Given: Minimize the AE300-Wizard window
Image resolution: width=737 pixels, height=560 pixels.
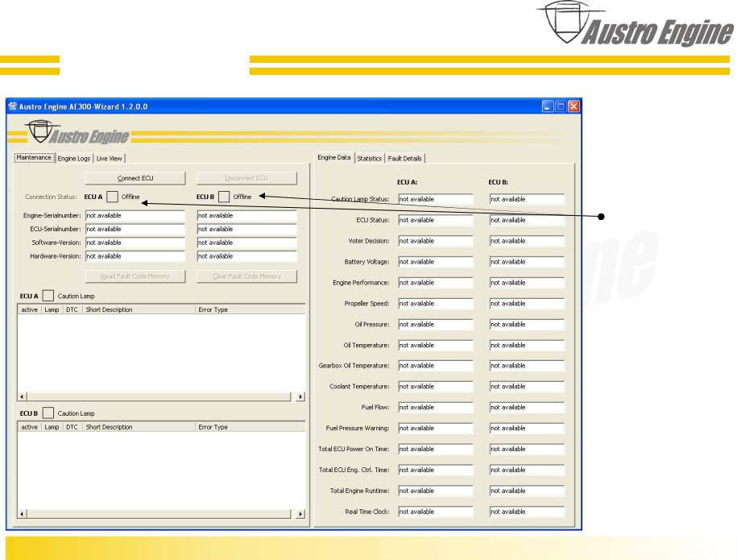Looking at the screenshot, I should pyautogui.click(x=547, y=106).
